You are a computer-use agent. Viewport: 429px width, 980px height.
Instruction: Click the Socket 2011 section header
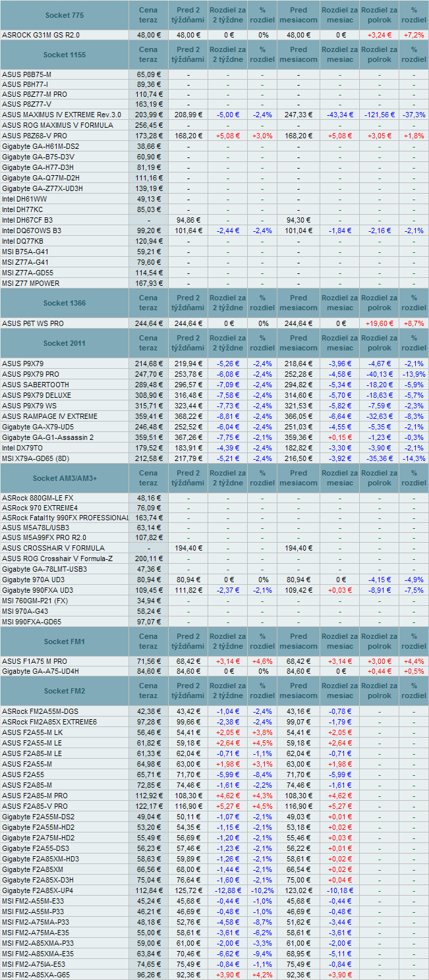(x=65, y=343)
